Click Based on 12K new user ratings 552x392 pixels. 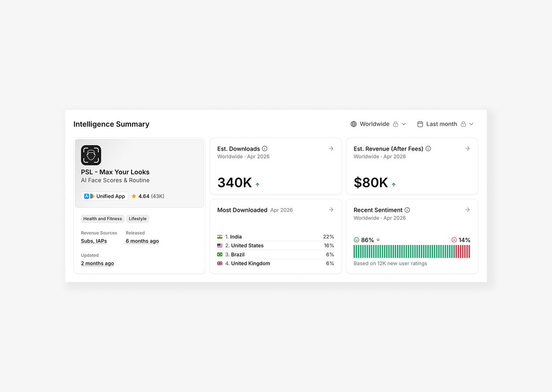390,263
